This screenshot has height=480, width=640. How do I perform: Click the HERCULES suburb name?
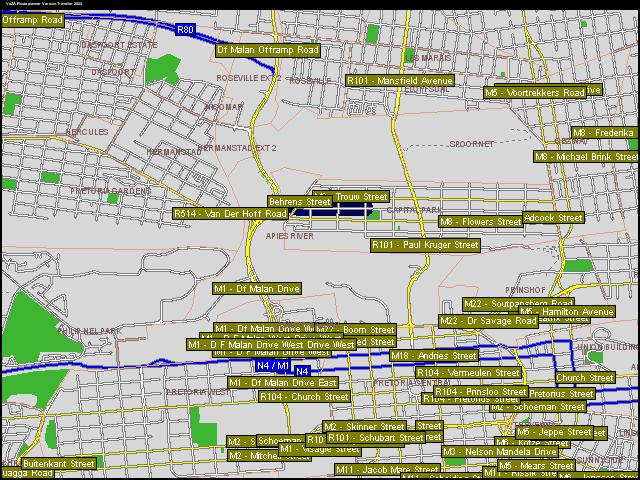(x=87, y=132)
